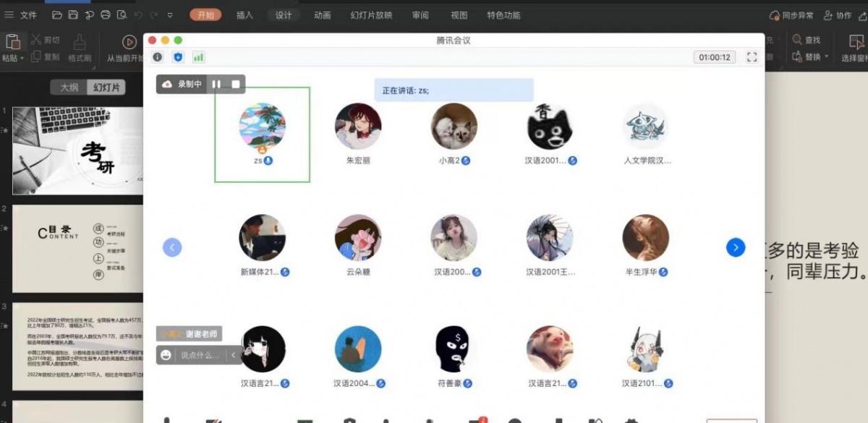The width and height of the screenshot is (868, 423).
Task: Click the blue security shield icon
Action: [x=178, y=57]
